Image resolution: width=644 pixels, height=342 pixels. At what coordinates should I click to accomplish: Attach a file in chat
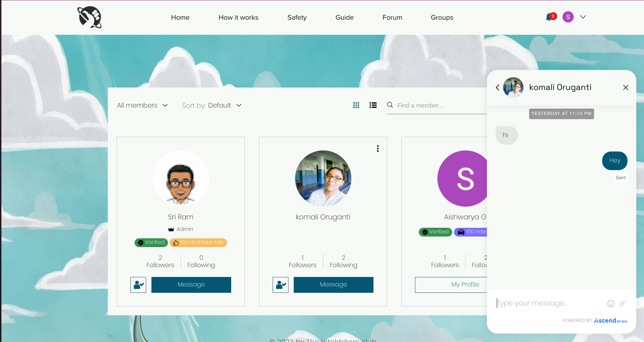[x=622, y=304]
